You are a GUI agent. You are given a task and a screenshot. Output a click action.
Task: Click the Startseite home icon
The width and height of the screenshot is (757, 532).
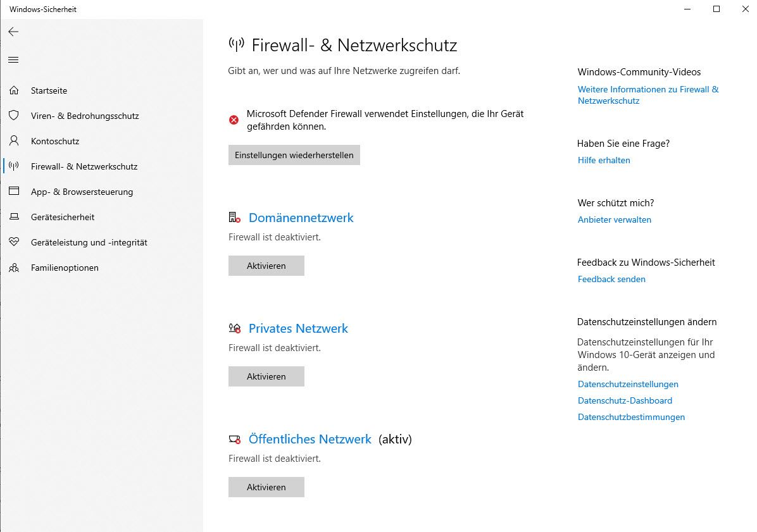coord(14,90)
